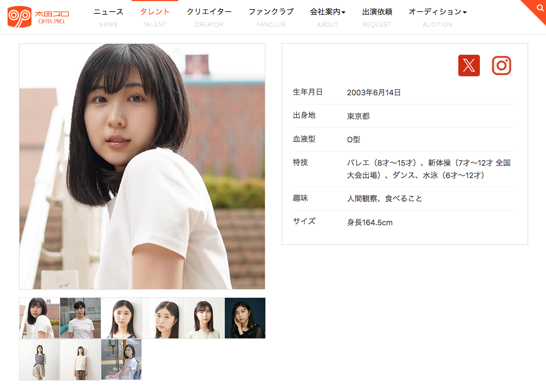The width and height of the screenshot is (546, 392).
Task: Open the Instagram profile icon
Action: (501, 66)
